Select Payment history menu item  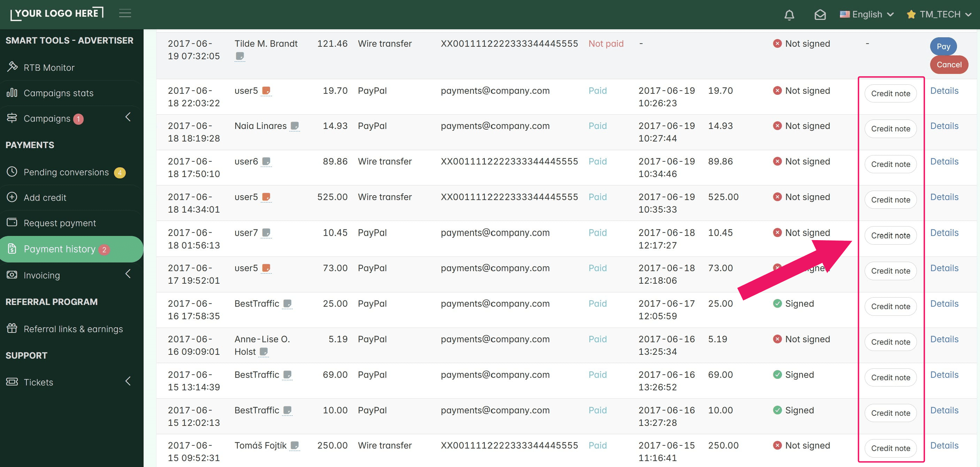71,249
